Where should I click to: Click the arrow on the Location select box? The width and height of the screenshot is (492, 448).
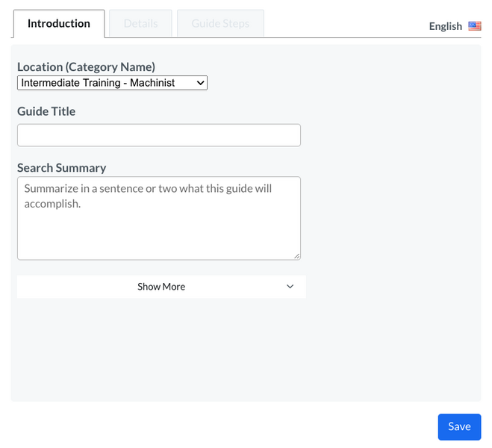pyautogui.click(x=199, y=83)
